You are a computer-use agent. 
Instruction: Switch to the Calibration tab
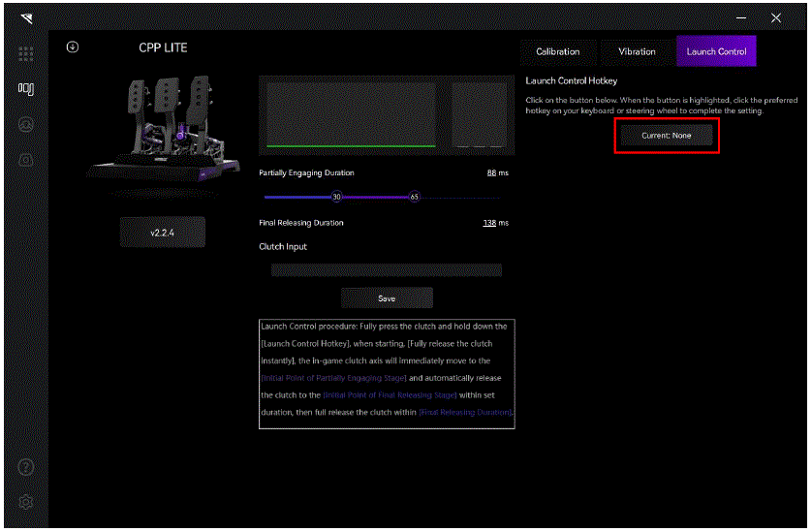(x=558, y=51)
